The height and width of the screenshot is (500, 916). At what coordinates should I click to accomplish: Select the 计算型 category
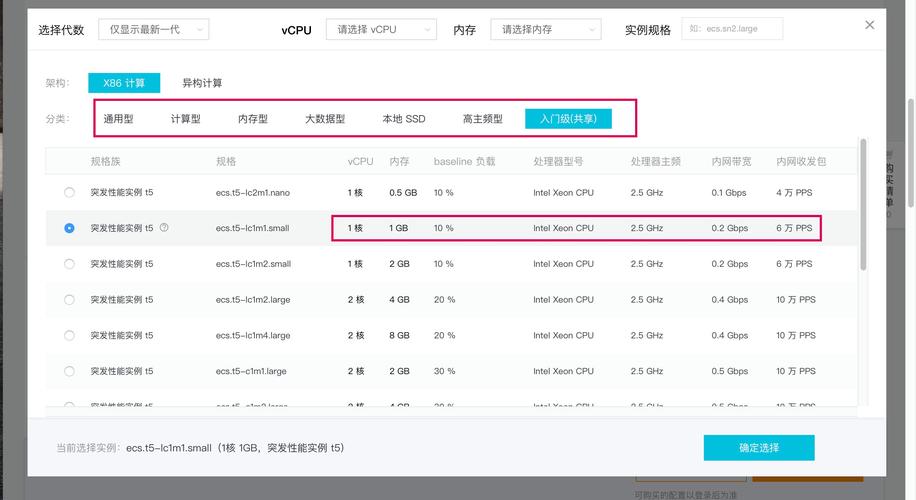[x=185, y=119]
